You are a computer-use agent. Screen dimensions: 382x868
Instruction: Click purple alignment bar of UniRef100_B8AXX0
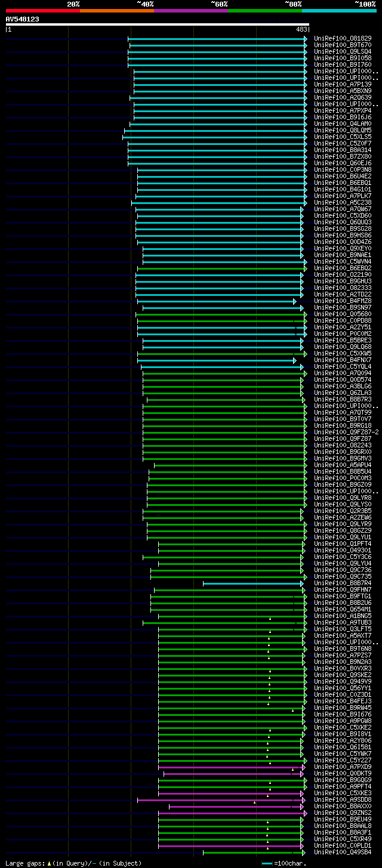click(235, 807)
